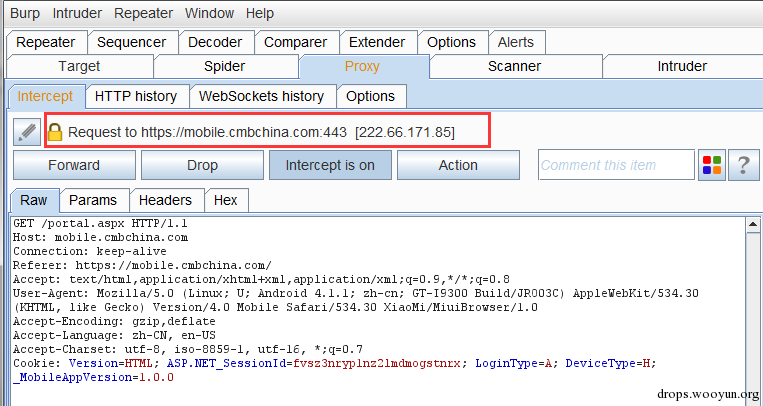The height and width of the screenshot is (406, 763).
Task: Click the LoginType=A cookie parameter
Action: click(513, 363)
